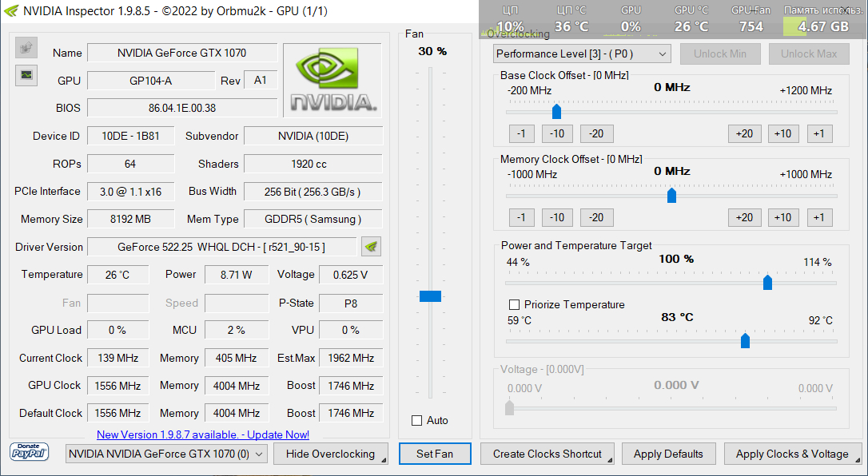Viewport: 868px width, 476px height.
Task: Click +1 under Base Clock Offset
Action: (819, 134)
